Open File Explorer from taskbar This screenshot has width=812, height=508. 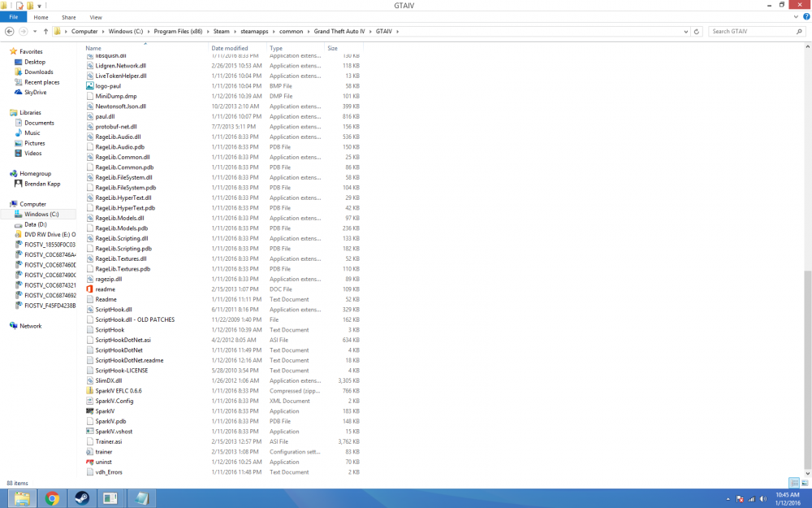pos(22,499)
